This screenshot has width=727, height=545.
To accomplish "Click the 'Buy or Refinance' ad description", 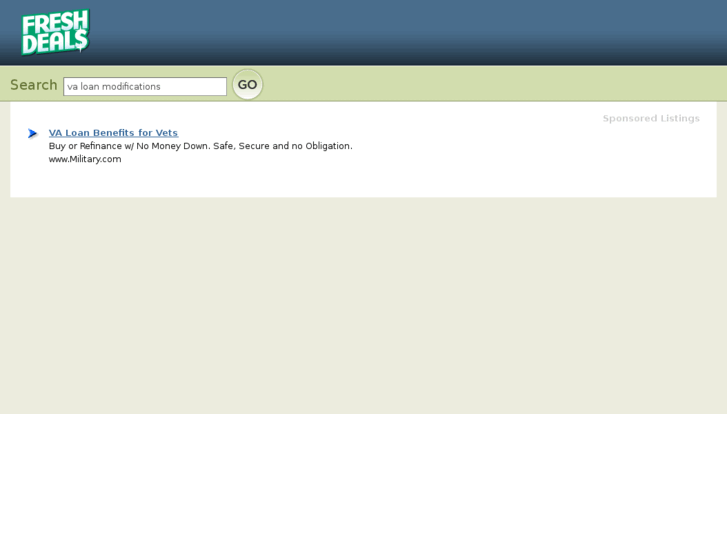I will 200,146.
